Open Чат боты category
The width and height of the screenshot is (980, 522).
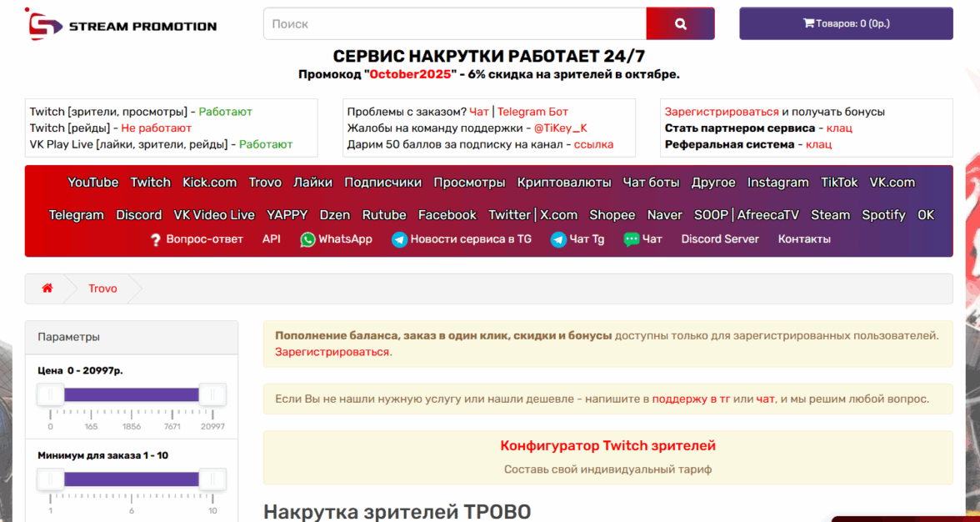(x=652, y=183)
